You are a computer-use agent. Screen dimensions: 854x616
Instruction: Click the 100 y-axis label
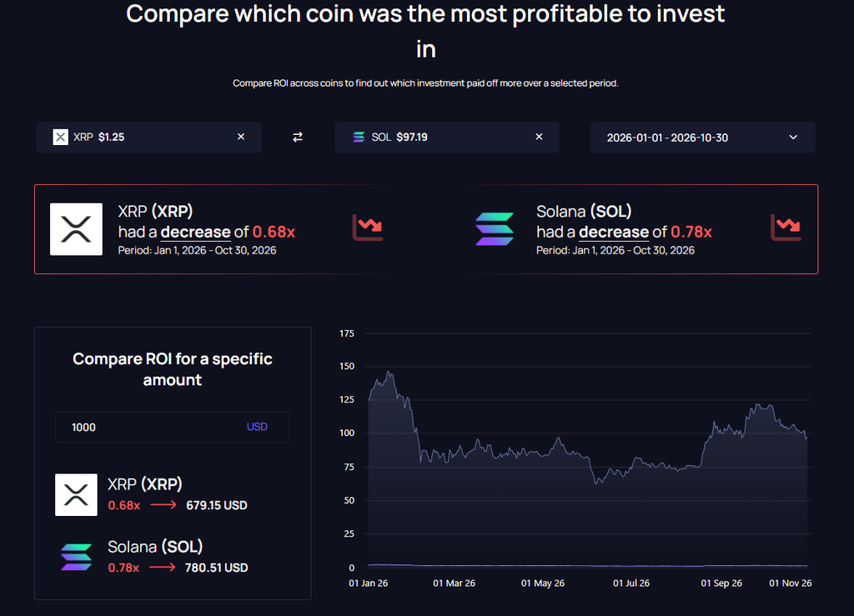click(347, 433)
